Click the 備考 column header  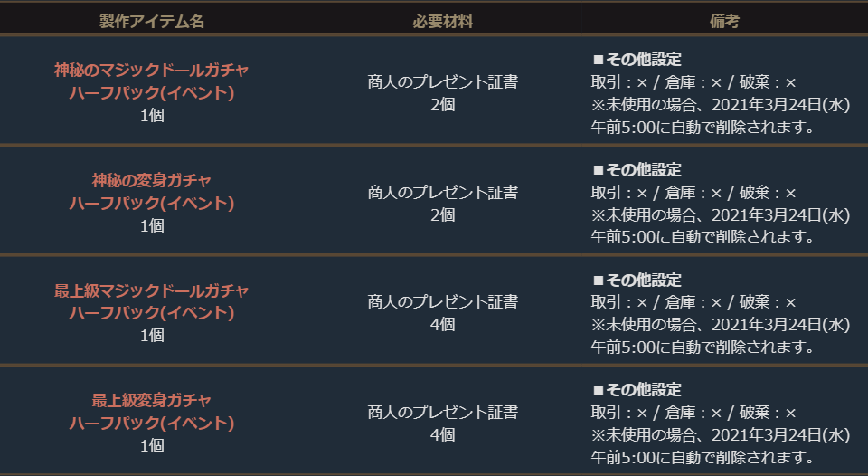point(724,22)
